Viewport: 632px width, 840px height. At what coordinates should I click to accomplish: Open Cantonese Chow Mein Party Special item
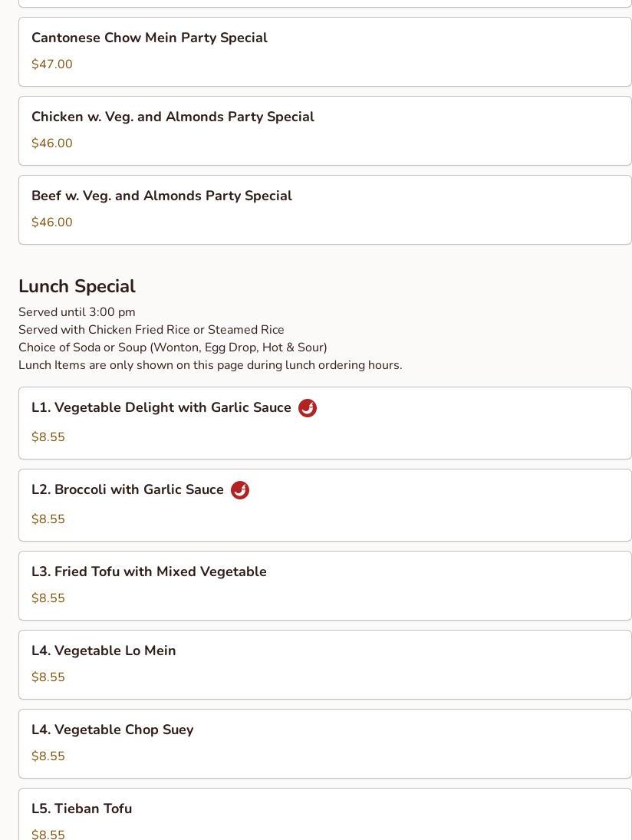(x=325, y=52)
